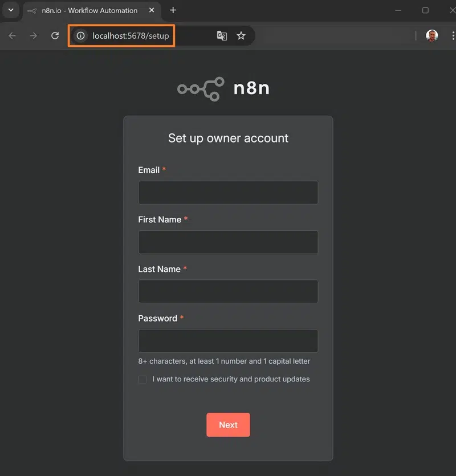
Task: Click the Google Translate icon in address bar
Action: (x=222, y=35)
